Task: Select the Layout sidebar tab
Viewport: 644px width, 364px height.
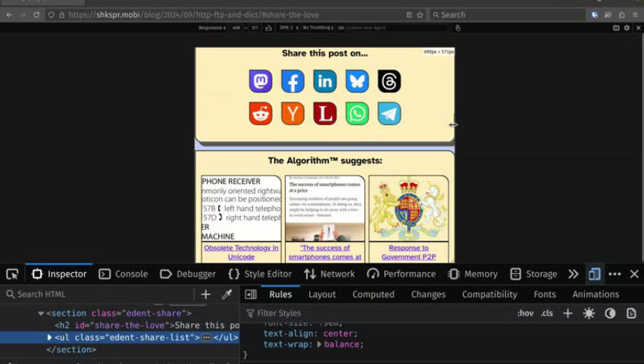Action: point(322,294)
